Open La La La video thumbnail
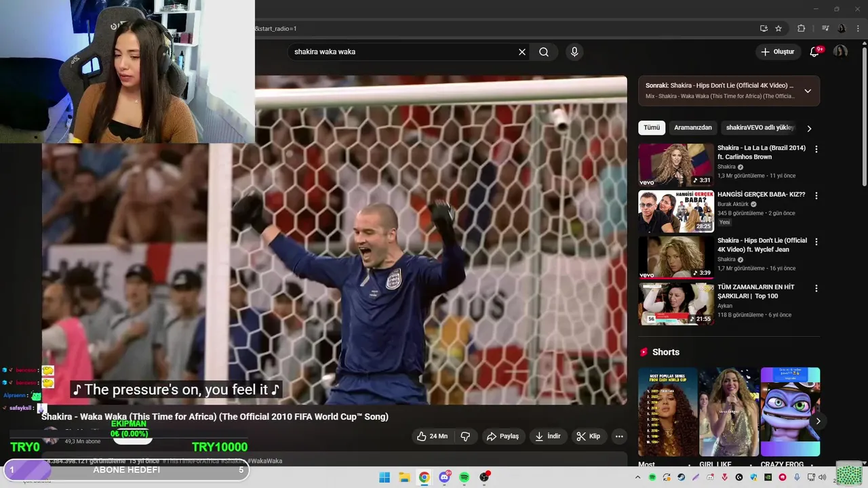This screenshot has width=868, height=488. pos(676,165)
